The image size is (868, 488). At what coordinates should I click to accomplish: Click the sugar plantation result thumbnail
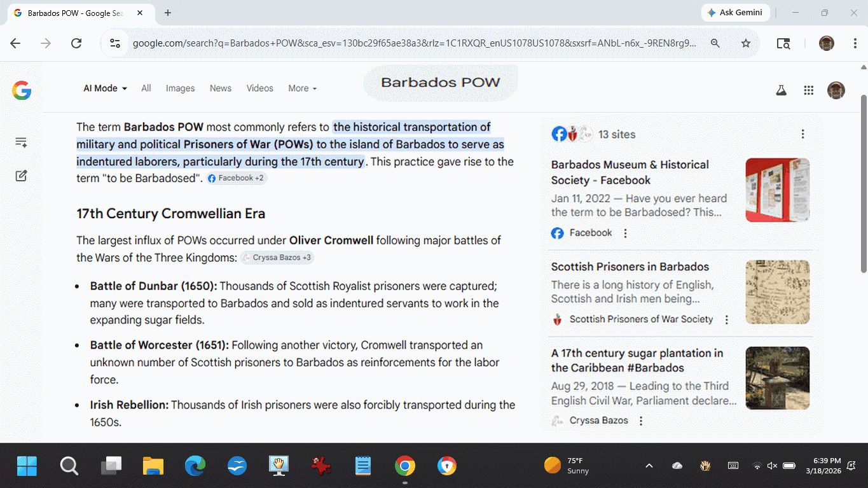777,378
